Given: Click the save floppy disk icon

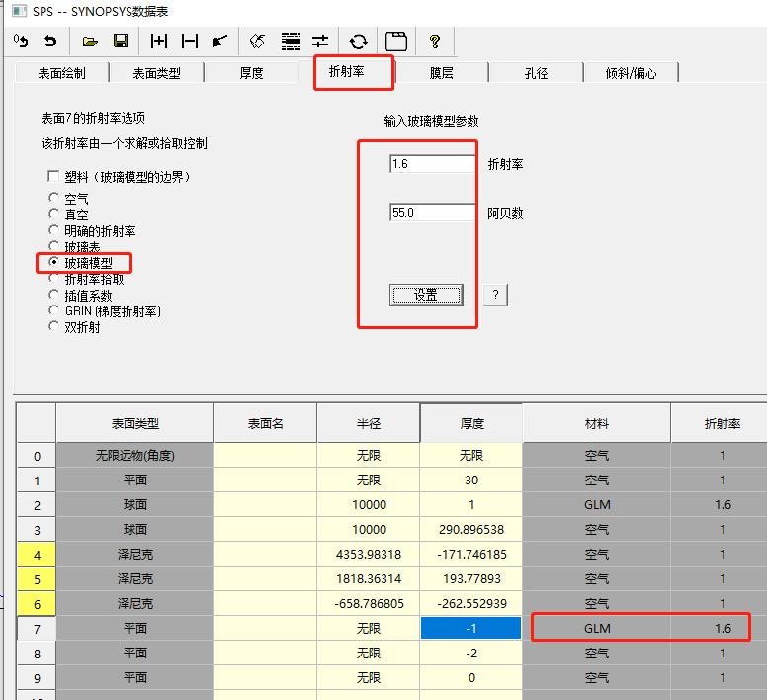Looking at the screenshot, I should coord(121,42).
